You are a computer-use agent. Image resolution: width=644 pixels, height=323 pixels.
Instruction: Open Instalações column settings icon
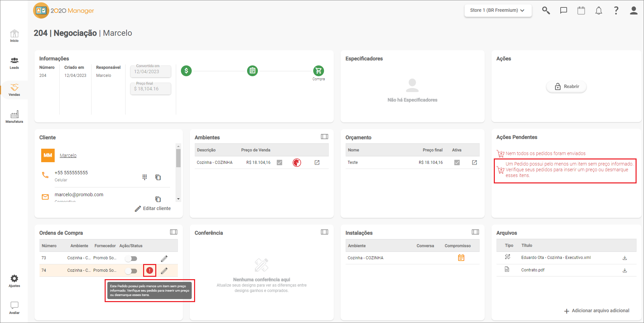click(475, 232)
